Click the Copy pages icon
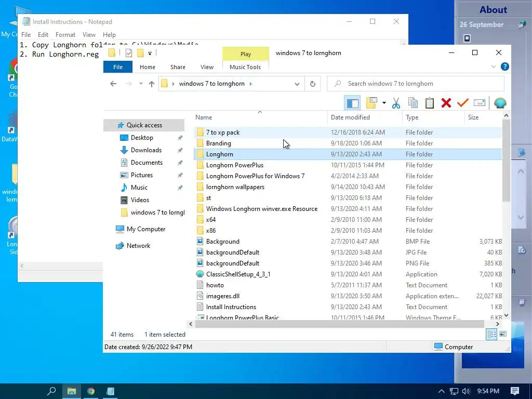This screenshot has height=399, width=532. (413, 103)
